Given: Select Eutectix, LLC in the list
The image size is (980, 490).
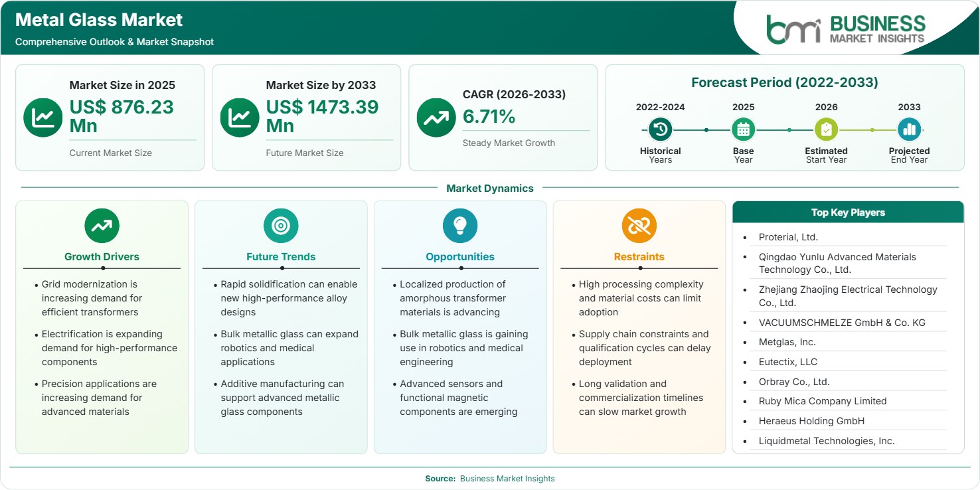Looking at the screenshot, I should (788, 362).
